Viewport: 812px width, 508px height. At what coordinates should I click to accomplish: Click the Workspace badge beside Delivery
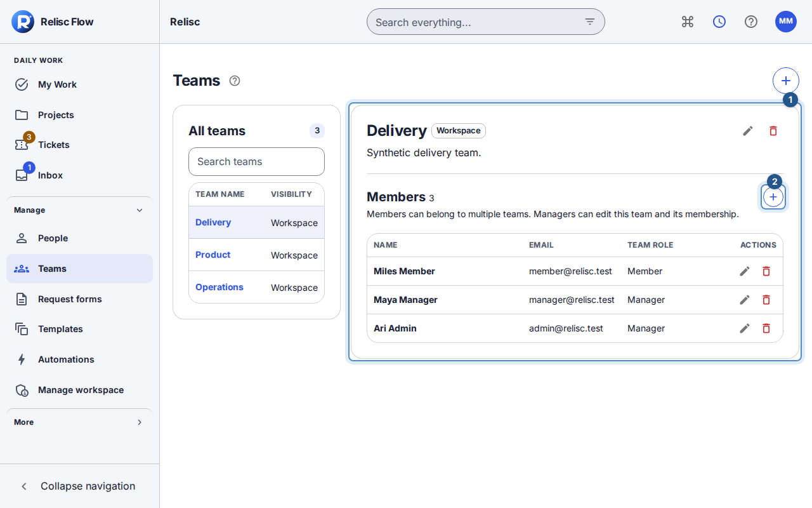[459, 131]
